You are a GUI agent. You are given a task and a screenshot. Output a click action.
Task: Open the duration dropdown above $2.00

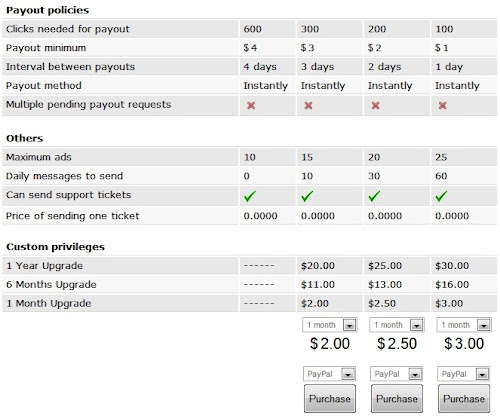(330, 325)
